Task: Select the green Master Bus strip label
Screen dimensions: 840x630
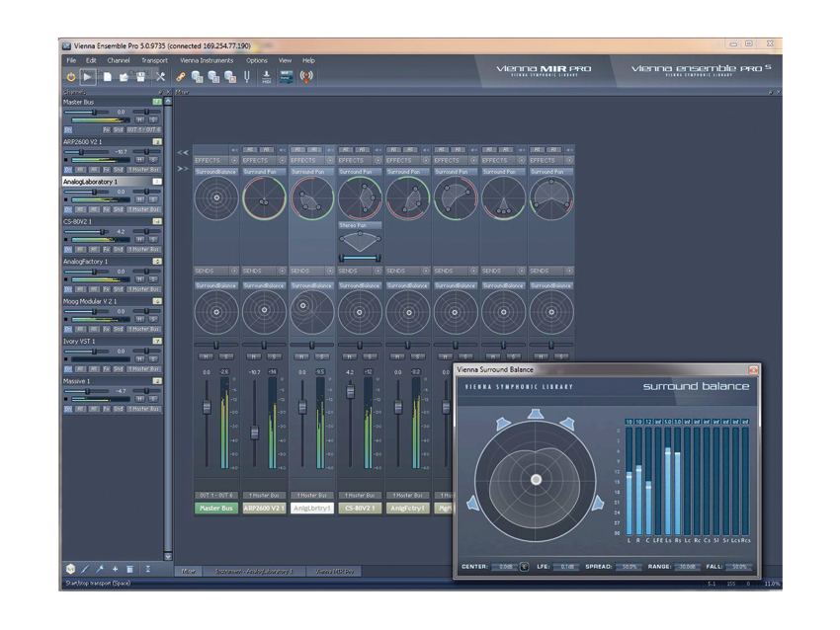Action: tap(215, 508)
